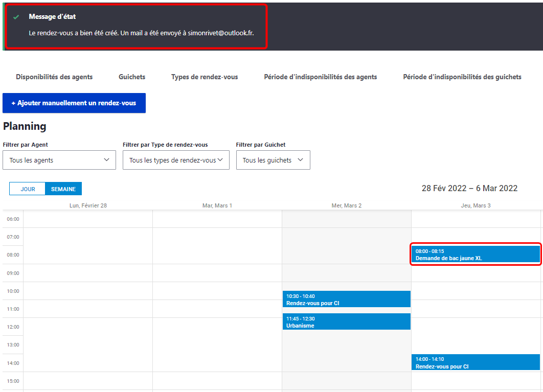543x392 pixels.
Task: Select the Semaine view toggle
Action: tap(63, 189)
